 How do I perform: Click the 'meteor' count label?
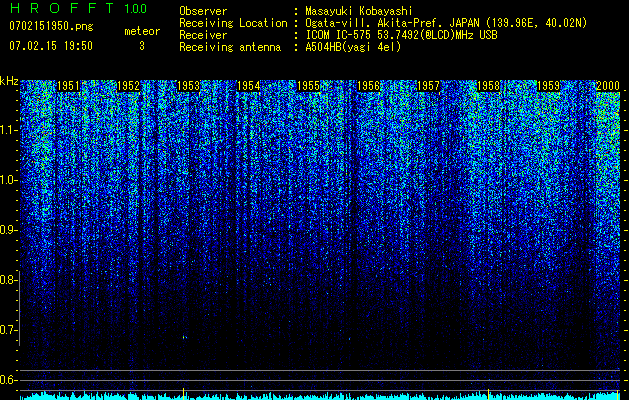point(142,31)
